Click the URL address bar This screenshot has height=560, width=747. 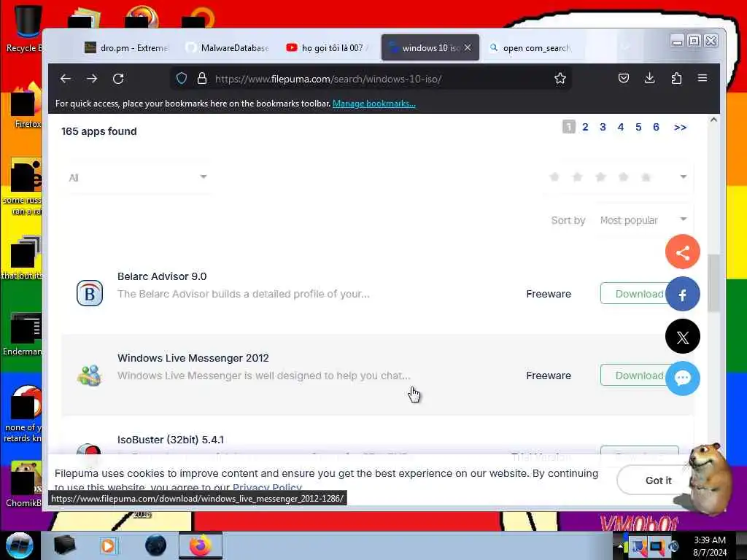pos(371,79)
